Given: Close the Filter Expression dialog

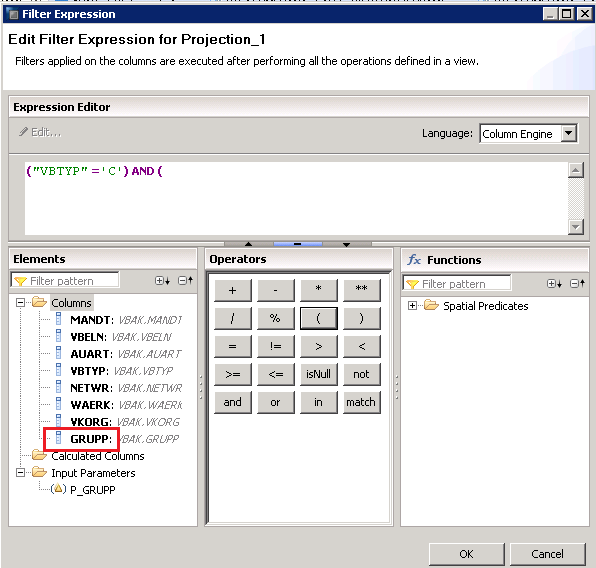Looking at the screenshot, I should pos(585,14).
